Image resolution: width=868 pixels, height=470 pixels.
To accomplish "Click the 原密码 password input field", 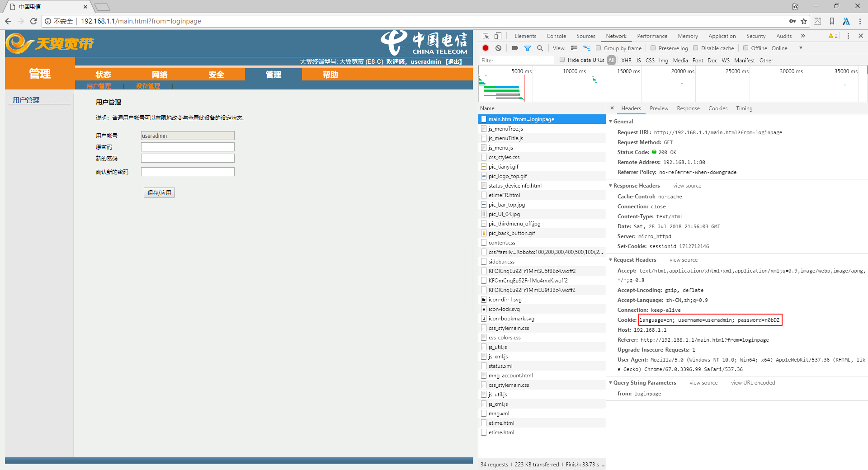I will point(188,147).
